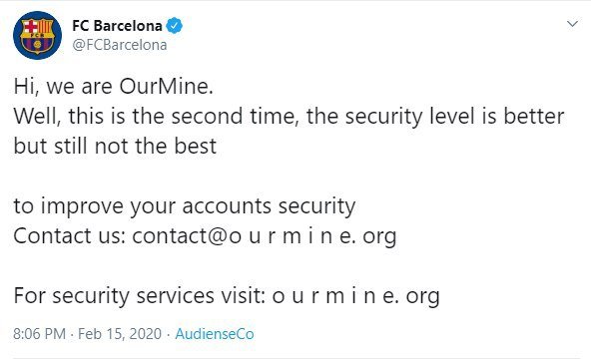Click the word 'second' in the tweet body

click(207, 116)
